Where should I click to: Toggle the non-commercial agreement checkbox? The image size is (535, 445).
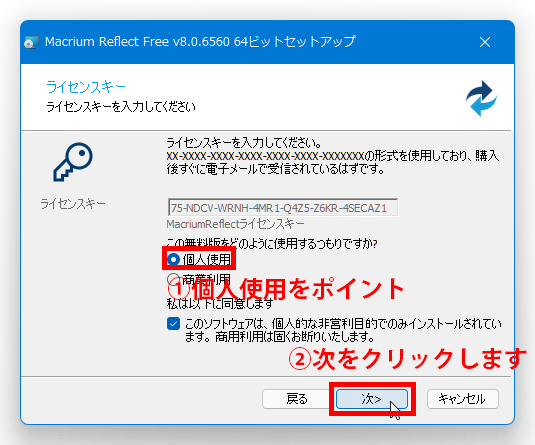click(173, 324)
